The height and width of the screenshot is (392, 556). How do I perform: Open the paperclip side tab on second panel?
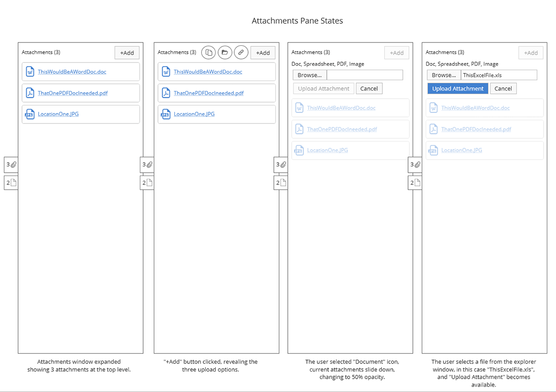tap(147, 165)
